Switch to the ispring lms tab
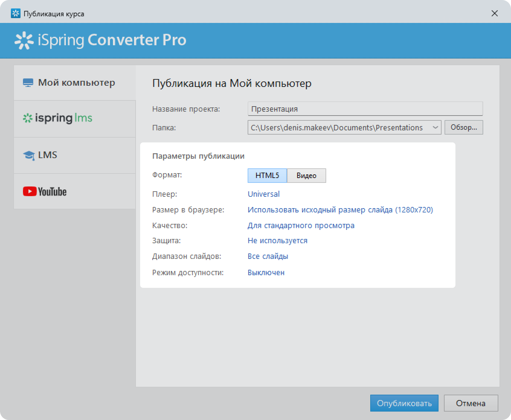 pos(75,119)
